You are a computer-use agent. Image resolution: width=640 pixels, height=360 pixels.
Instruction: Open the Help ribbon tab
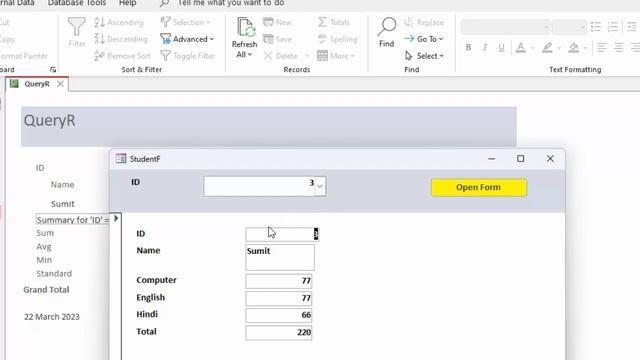[x=127, y=3]
